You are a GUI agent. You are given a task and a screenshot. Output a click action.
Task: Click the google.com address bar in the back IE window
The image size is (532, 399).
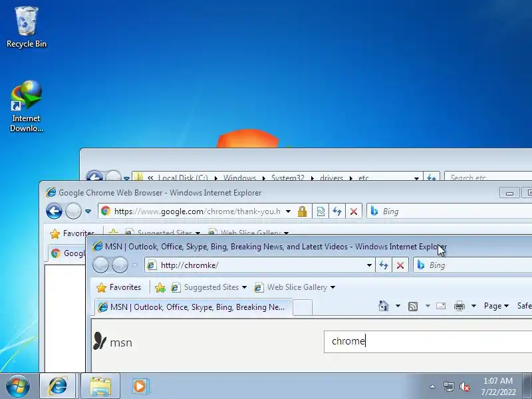point(197,211)
